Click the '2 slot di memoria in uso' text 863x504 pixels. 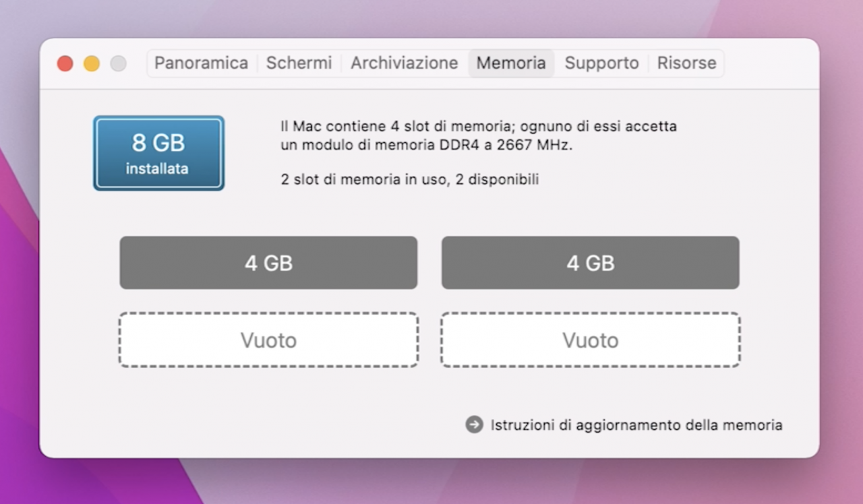[365, 180]
